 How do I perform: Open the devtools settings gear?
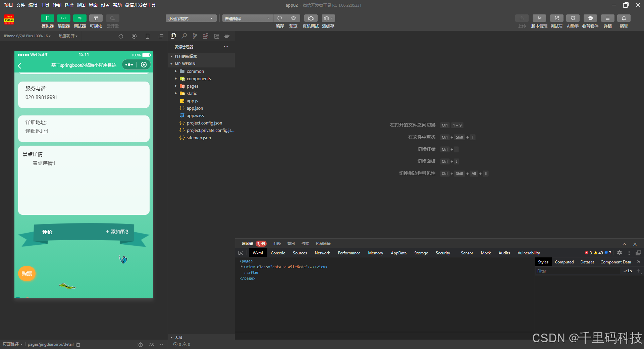pyautogui.click(x=620, y=253)
